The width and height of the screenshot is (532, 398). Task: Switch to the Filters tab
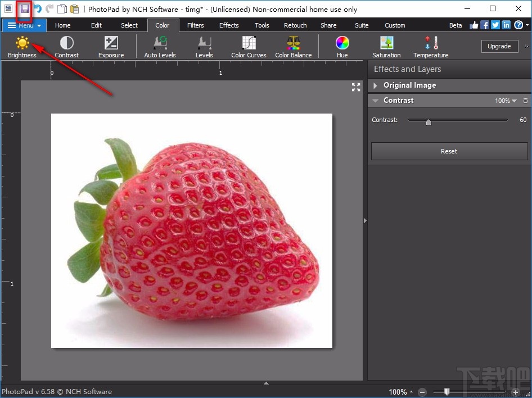click(196, 25)
